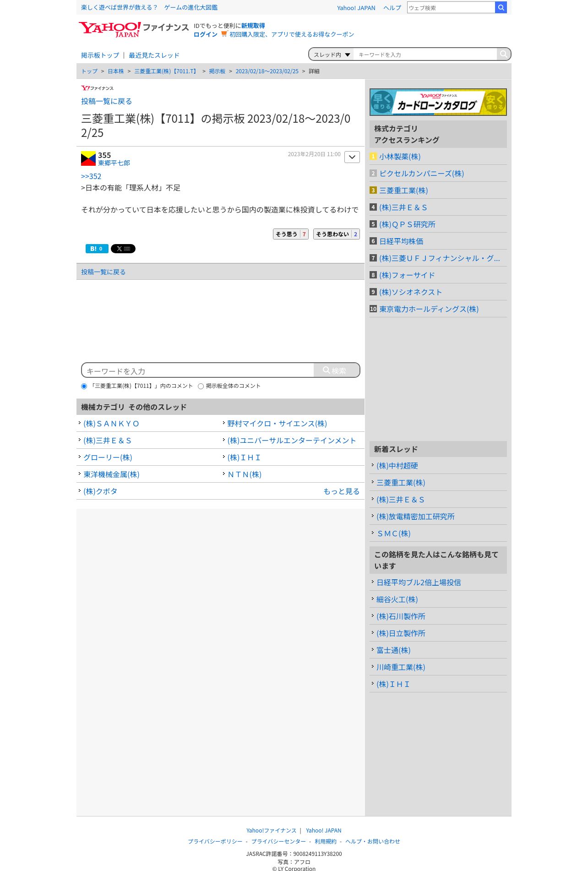Select the 三菱重工業 内のコメント radio button

tap(84, 386)
